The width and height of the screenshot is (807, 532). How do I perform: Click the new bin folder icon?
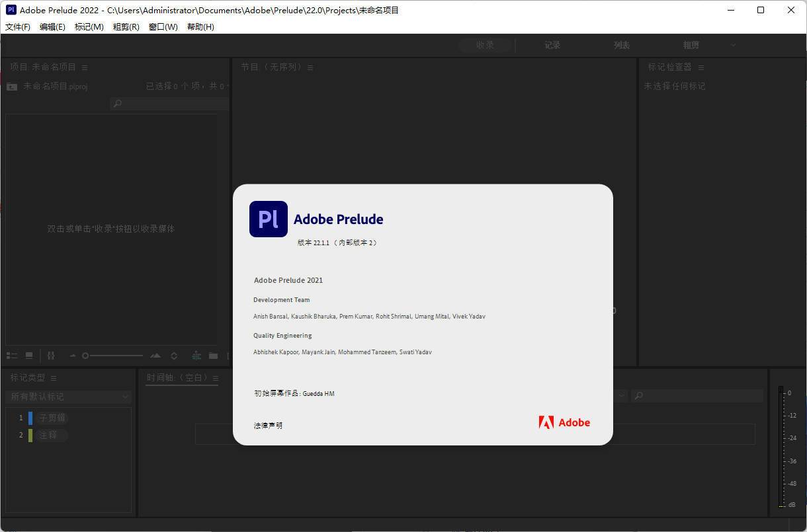click(x=213, y=356)
